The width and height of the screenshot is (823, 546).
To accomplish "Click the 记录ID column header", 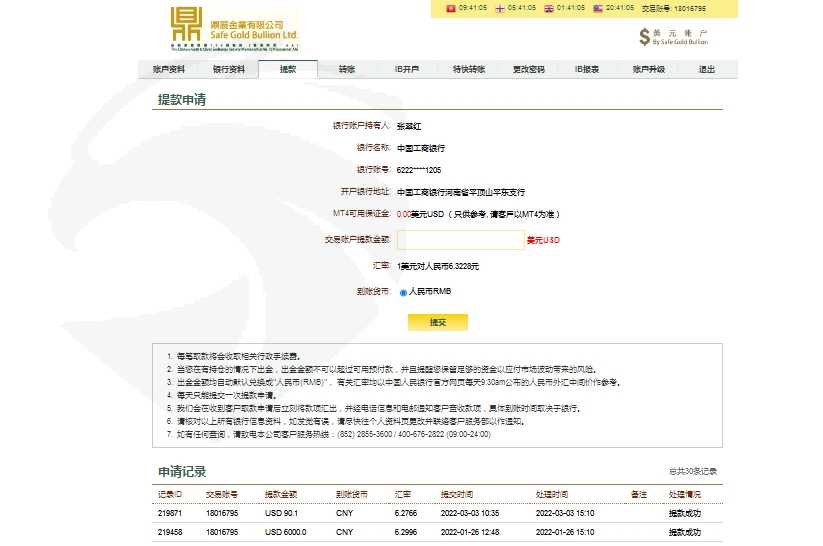I will tap(170, 495).
